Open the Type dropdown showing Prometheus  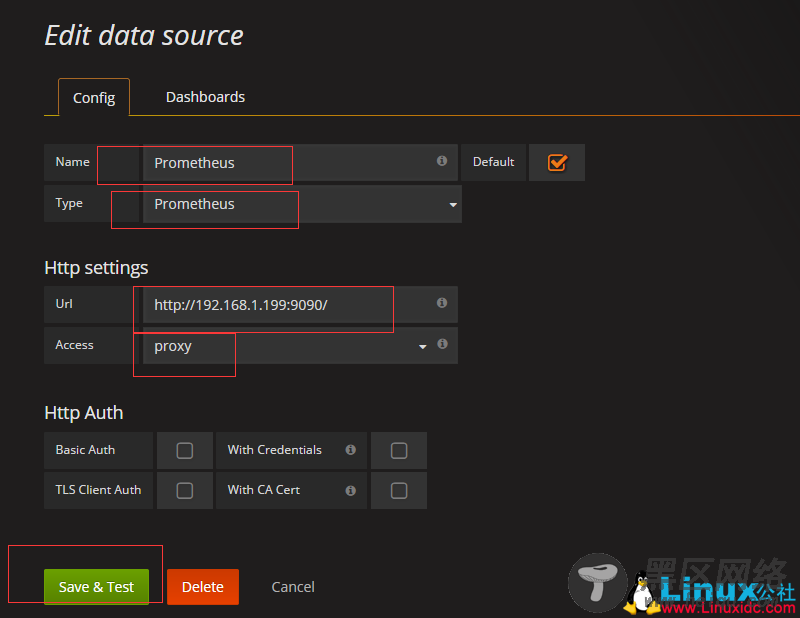[302, 204]
